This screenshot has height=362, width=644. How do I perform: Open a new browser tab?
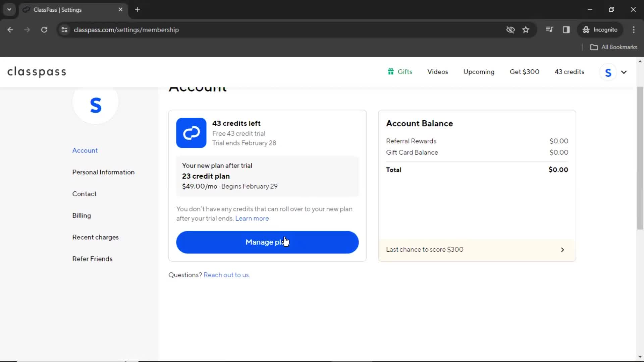pyautogui.click(x=137, y=9)
